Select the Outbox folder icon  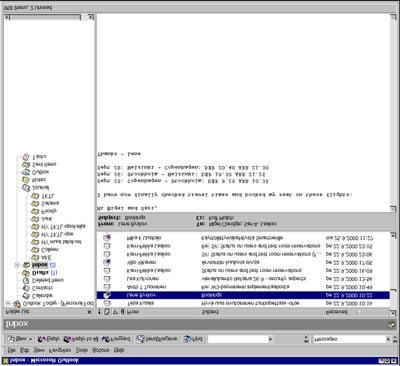click(x=26, y=172)
